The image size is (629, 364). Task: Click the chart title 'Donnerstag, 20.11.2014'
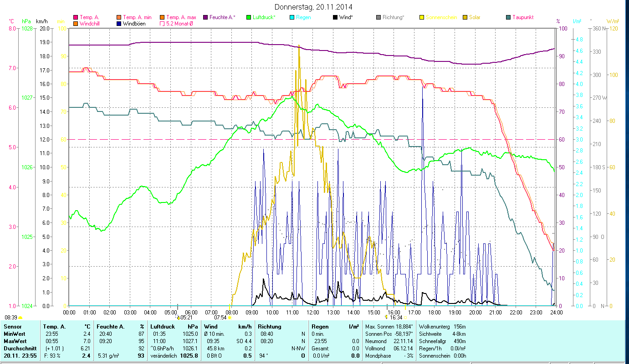pos(314,7)
